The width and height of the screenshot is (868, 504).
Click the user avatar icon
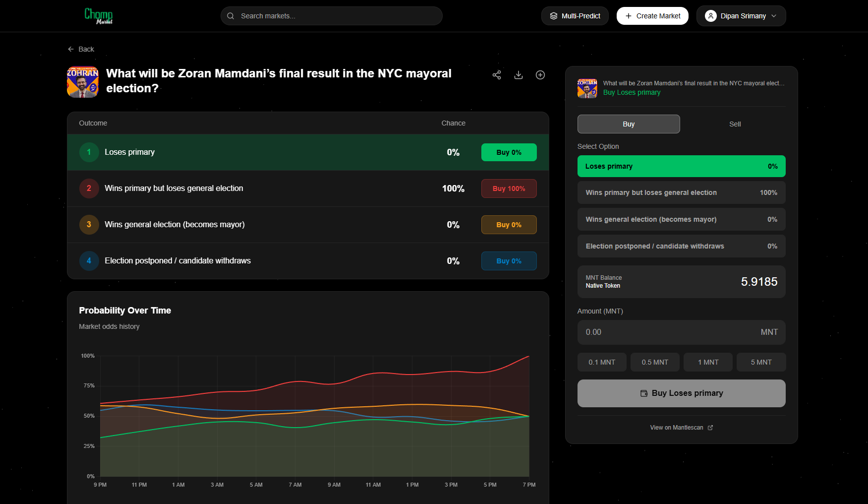pos(710,16)
